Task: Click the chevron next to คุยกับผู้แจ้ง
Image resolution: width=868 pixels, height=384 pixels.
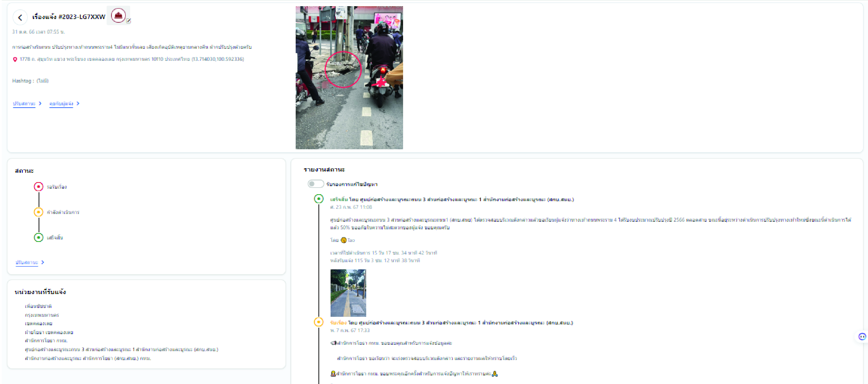Action: point(78,104)
